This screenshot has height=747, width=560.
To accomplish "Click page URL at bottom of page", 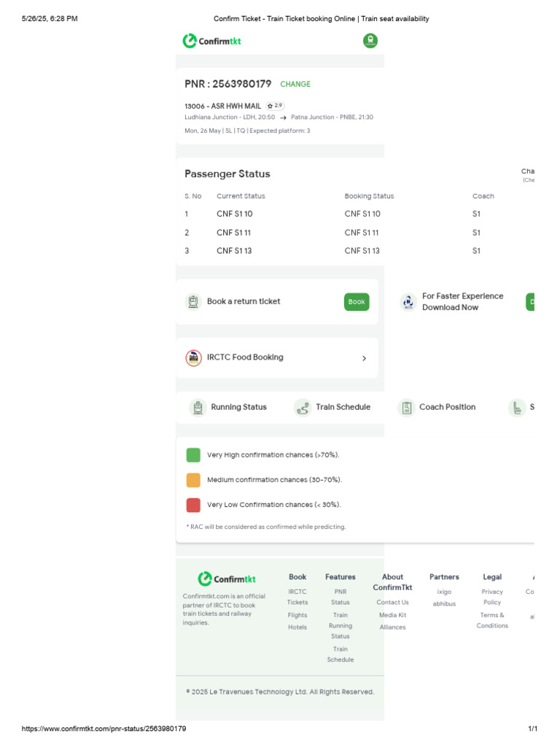I will click(x=104, y=729).
